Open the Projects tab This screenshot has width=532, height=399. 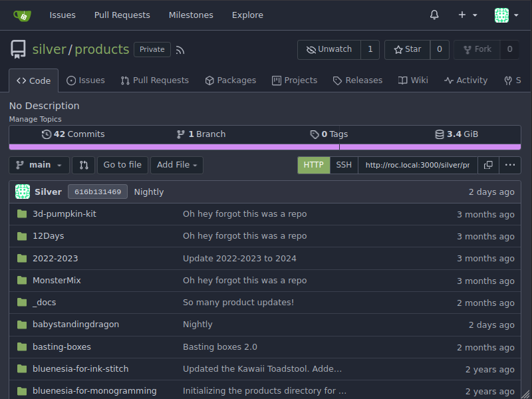(x=295, y=80)
